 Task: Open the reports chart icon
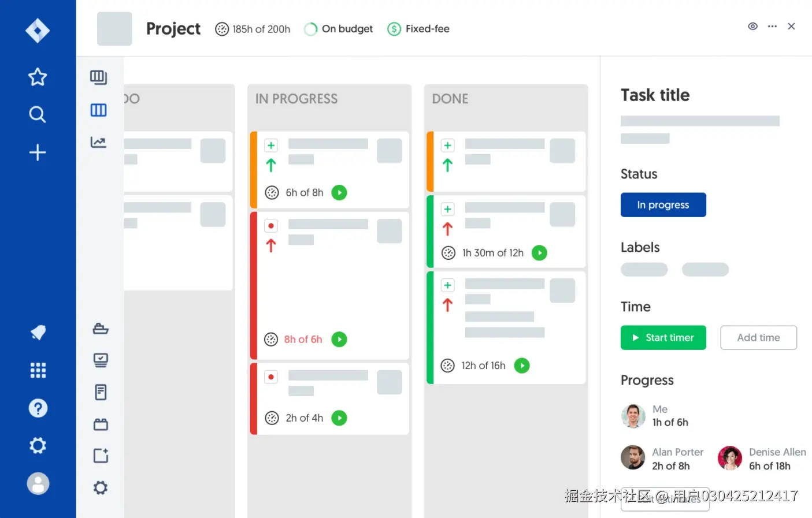(x=98, y=142)
